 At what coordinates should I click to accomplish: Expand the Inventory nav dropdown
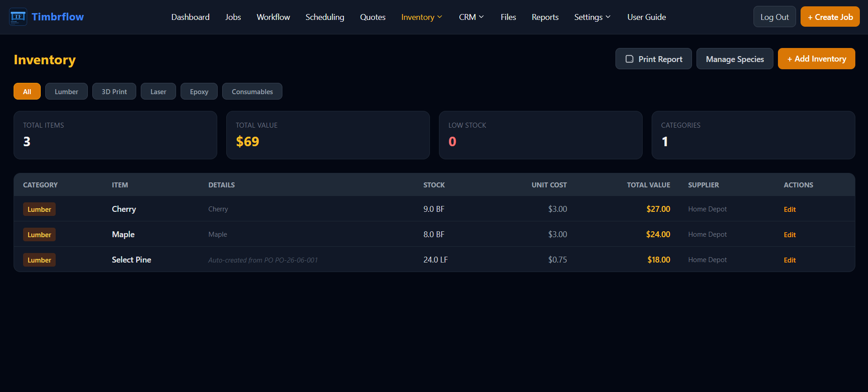[422, 17]
